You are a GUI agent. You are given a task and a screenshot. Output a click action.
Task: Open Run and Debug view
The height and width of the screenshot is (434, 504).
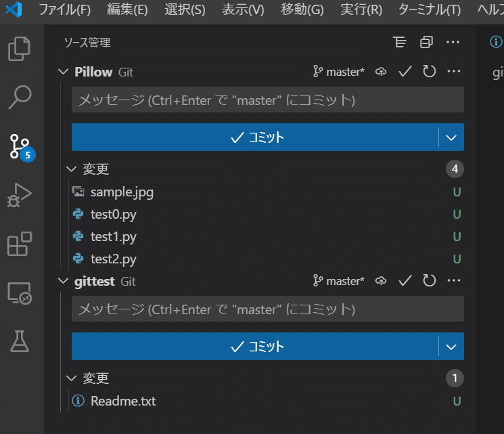click(20, 195)
